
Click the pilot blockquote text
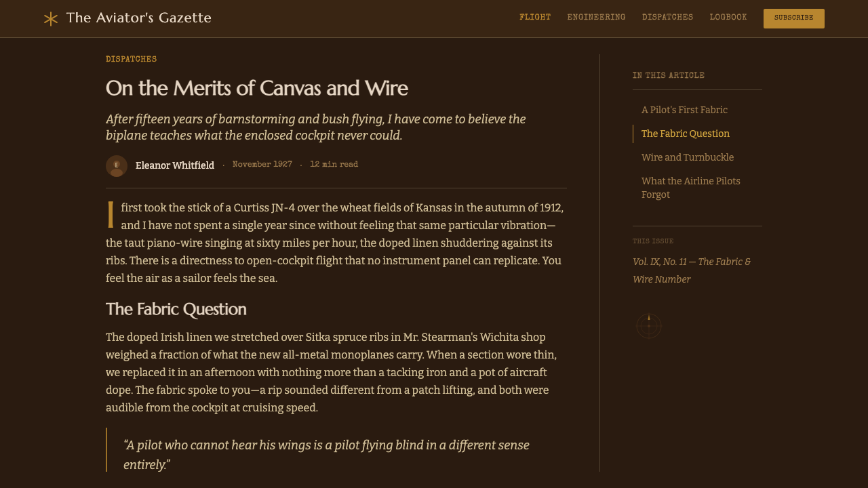pyautogui.click(x=326, y=455)
